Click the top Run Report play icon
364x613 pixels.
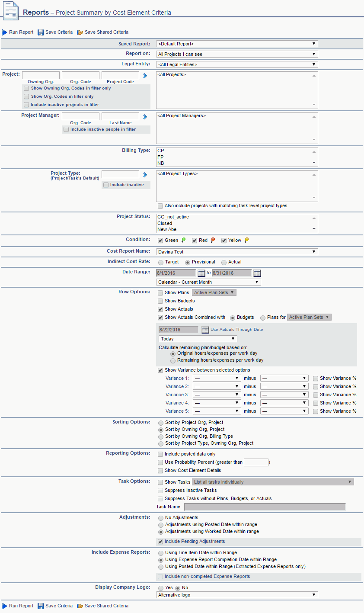4,32
